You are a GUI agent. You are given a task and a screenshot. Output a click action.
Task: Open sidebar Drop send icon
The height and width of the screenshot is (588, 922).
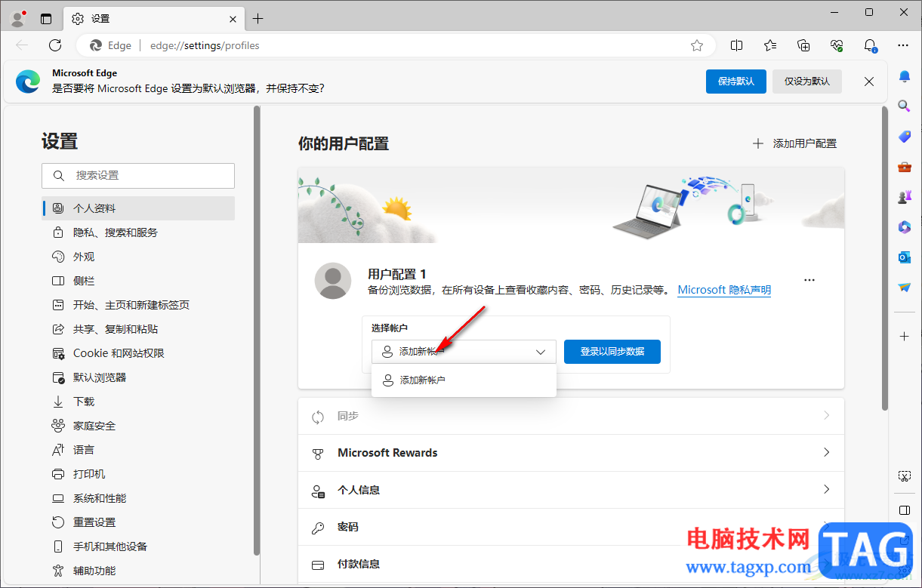(x=905, y=288)
